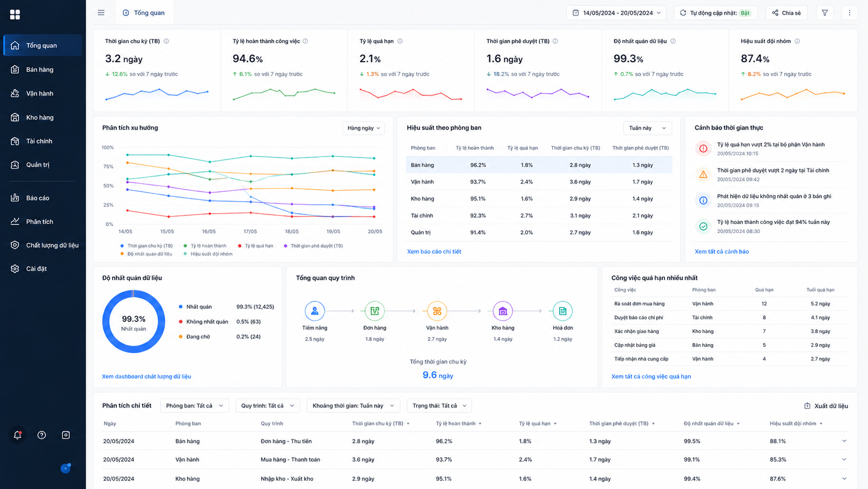Select the Tổng quan tab at top
The width and height of the screenshot is (868, 489).
(x=144, y=12)
